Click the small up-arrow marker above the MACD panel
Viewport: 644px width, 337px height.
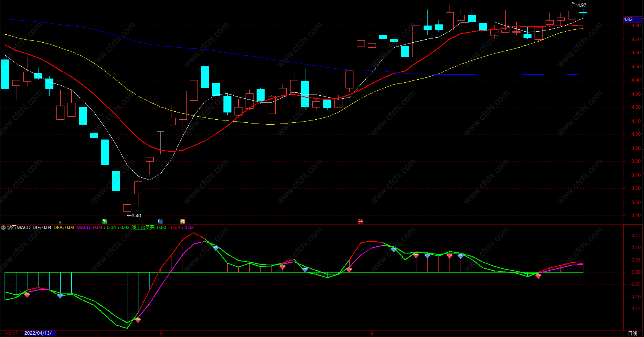click(60, 222)
